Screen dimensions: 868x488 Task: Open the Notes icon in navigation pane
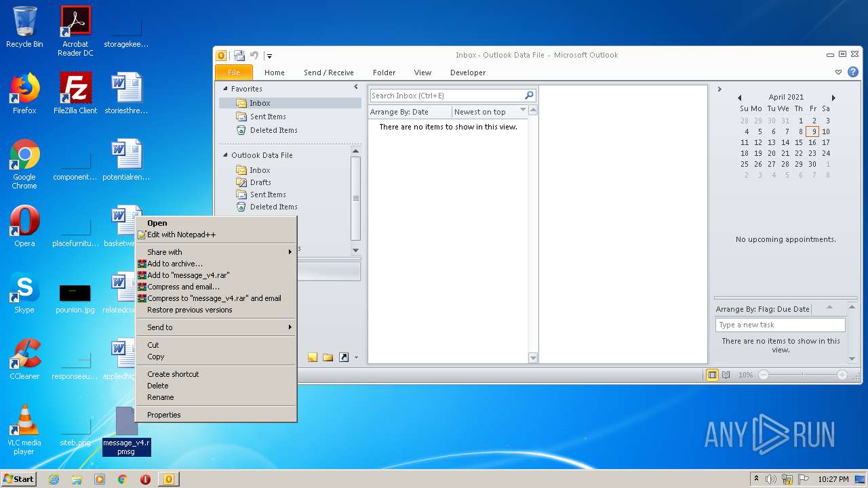tap(313, 357)
